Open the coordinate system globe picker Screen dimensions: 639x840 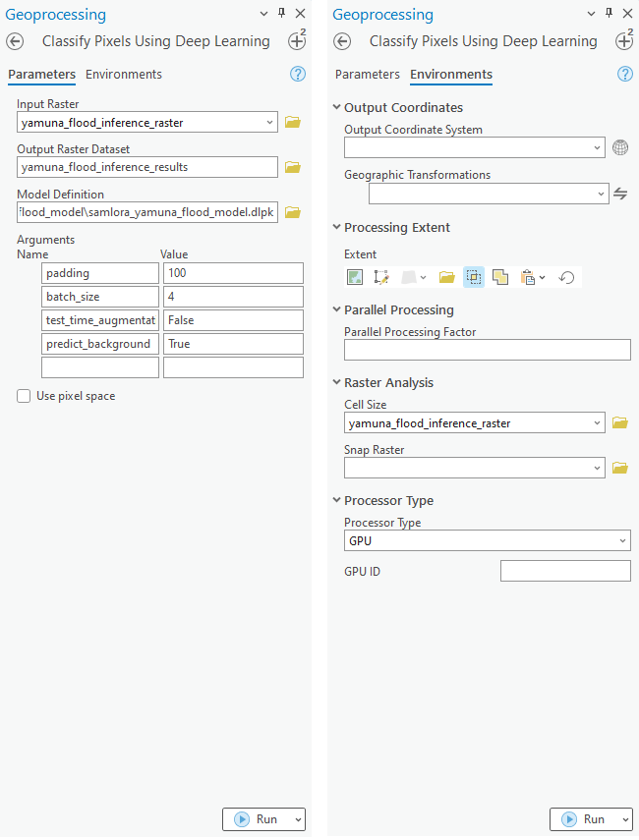click(x=619, y=147)
